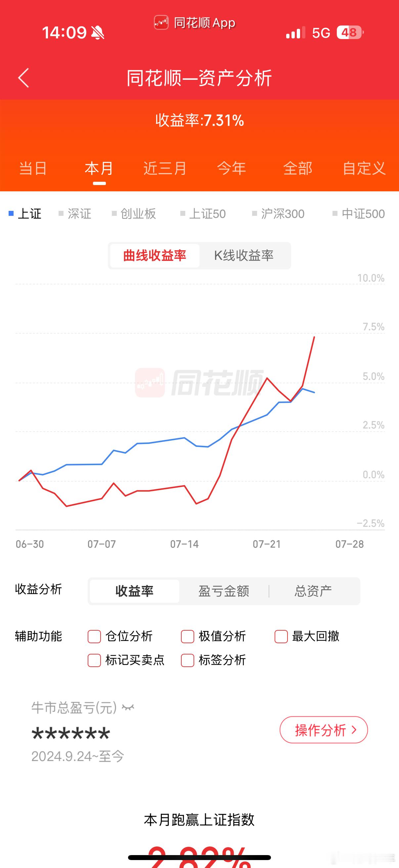399x868 pixels.
Task: Select the 上证 blue legend marker
Action: [x=11, y=213]
